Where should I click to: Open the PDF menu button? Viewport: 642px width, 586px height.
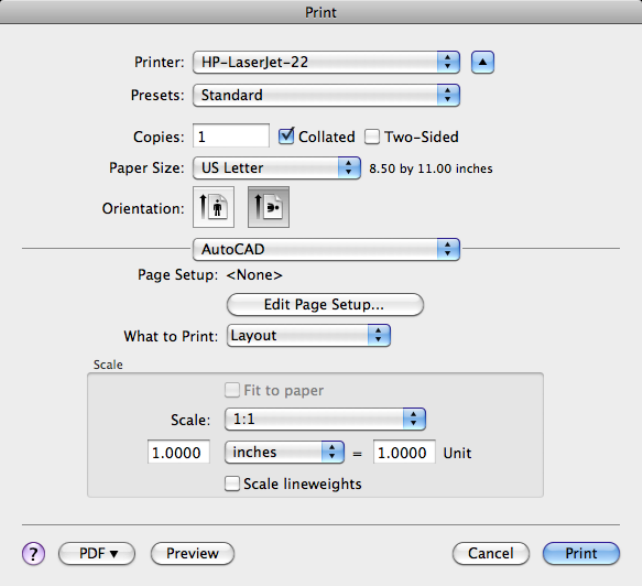tap(96, 553)
